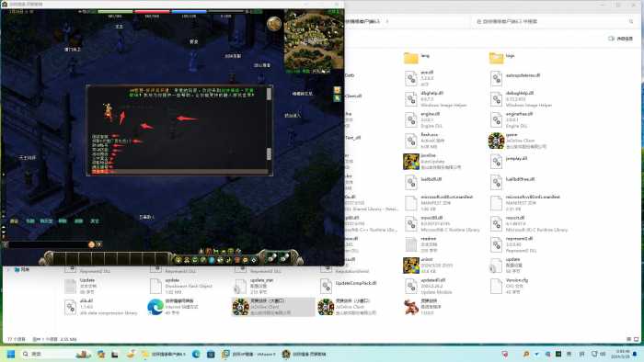This screenshot has height=362, width=644.
Task: Select the lualibdllfree.dll file
Action: pyautogui.click(x=512, y=183)
